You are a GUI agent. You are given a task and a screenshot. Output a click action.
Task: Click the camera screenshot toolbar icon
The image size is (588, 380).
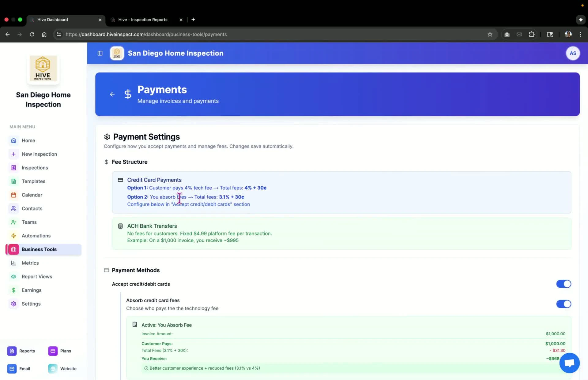point(507,34)
